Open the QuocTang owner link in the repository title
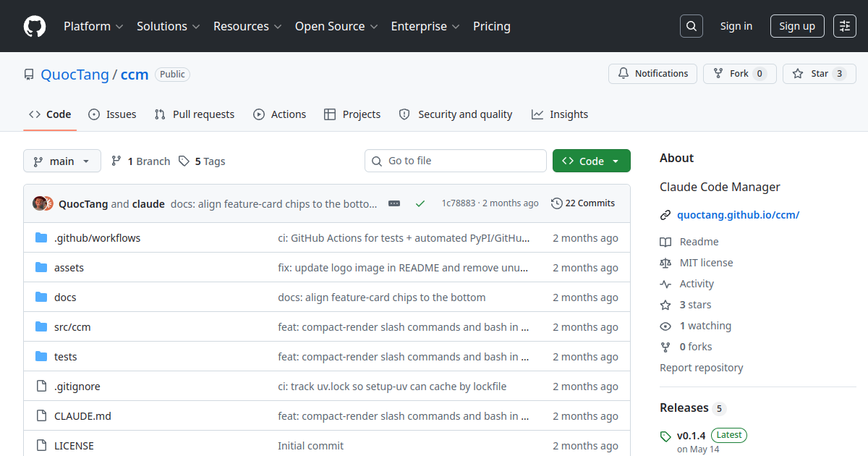 pyautogui.click(x=75, y=74)
